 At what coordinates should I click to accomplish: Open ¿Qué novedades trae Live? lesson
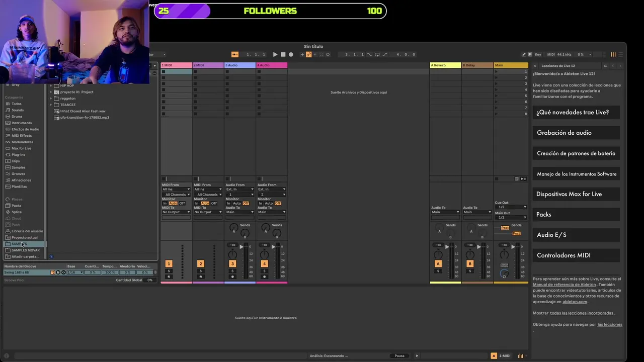click(576, 112)
